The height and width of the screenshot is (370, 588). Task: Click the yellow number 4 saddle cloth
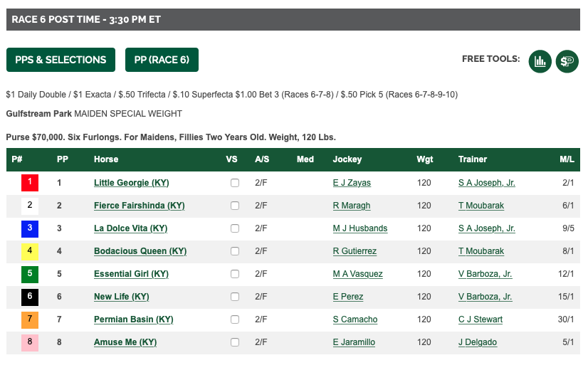[x=30, y=251]
